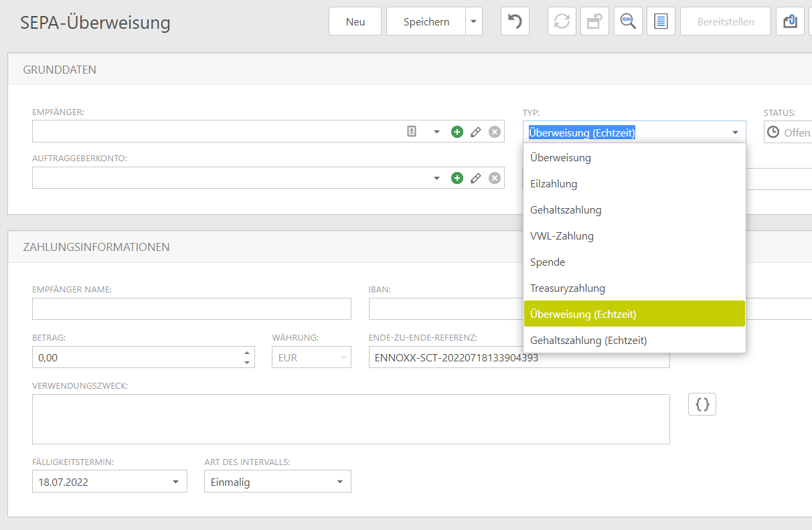The image size is (812, 530).
Task: Click the curly braces placeholder button
Action: tap(702, 404)
